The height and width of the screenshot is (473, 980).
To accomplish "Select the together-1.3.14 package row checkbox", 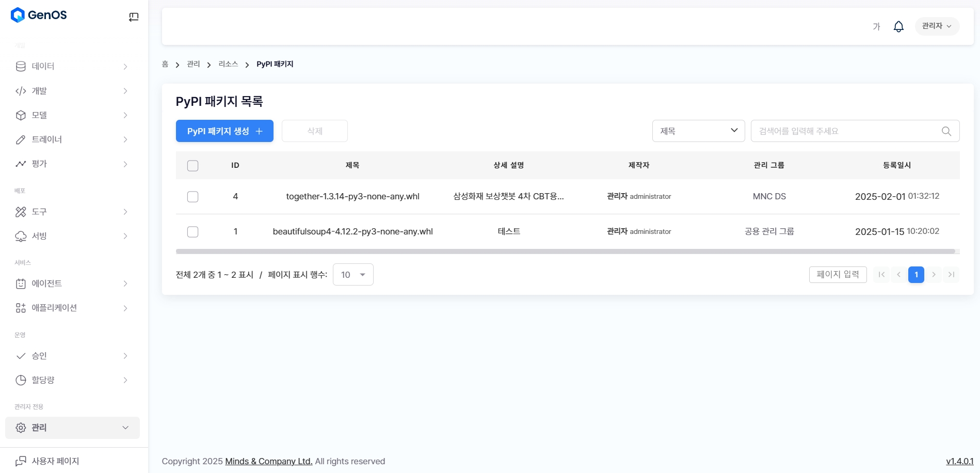I will tap(192, 197).
